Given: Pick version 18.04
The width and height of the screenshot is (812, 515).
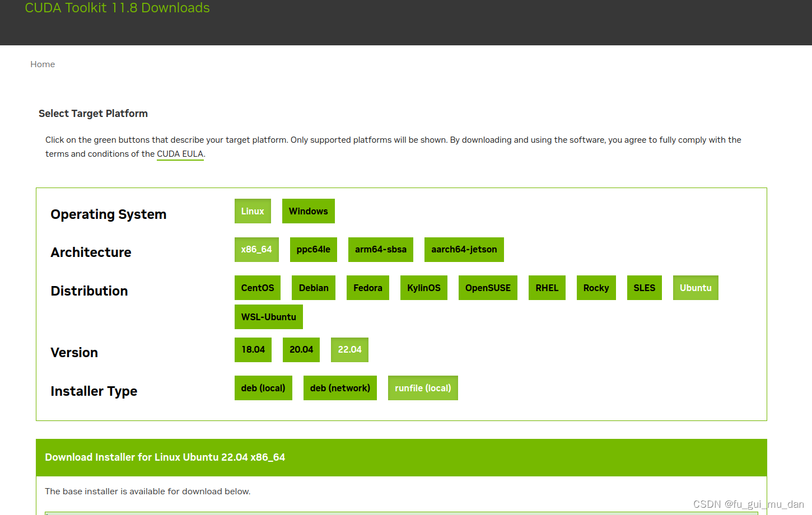Looking at the screenshot, I should click(x=253, y=350).
